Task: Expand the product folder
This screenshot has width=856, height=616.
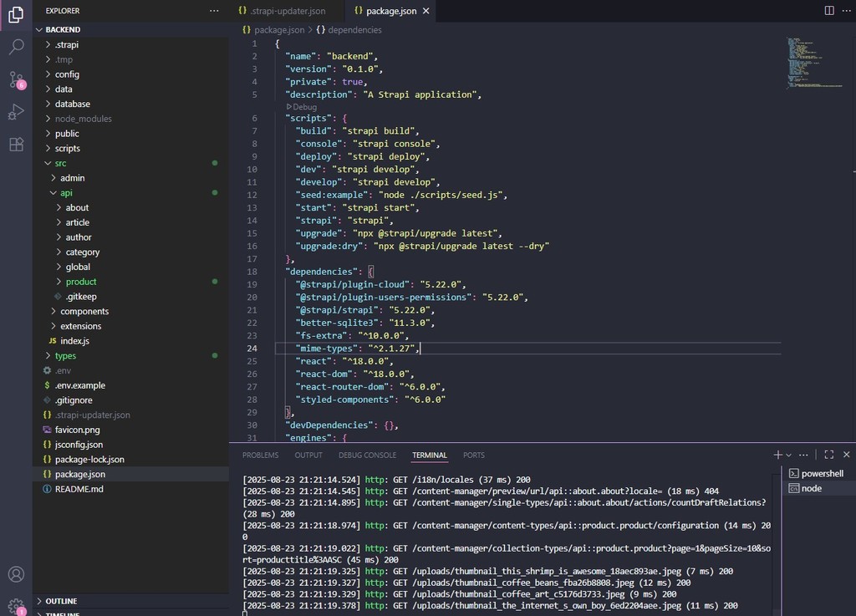Action: point(81,282)
